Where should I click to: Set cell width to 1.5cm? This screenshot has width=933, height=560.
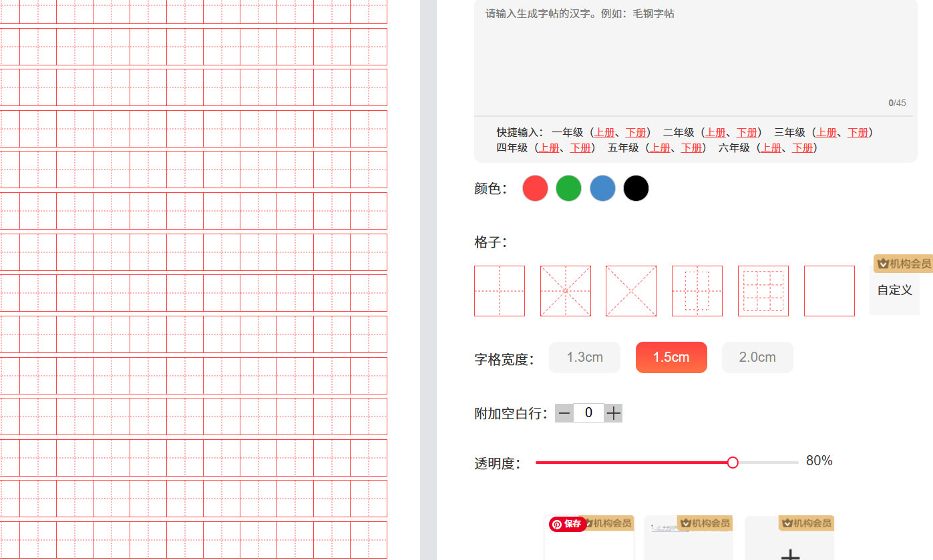[671, 357]
